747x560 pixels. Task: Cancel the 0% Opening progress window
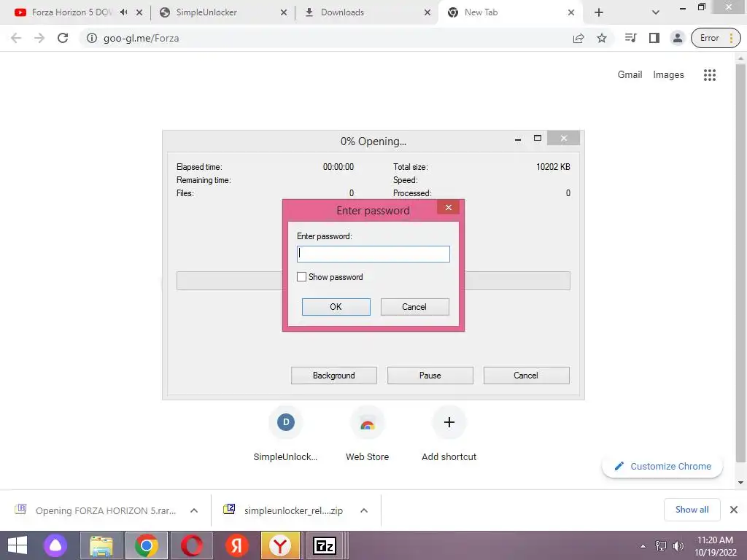527,376
